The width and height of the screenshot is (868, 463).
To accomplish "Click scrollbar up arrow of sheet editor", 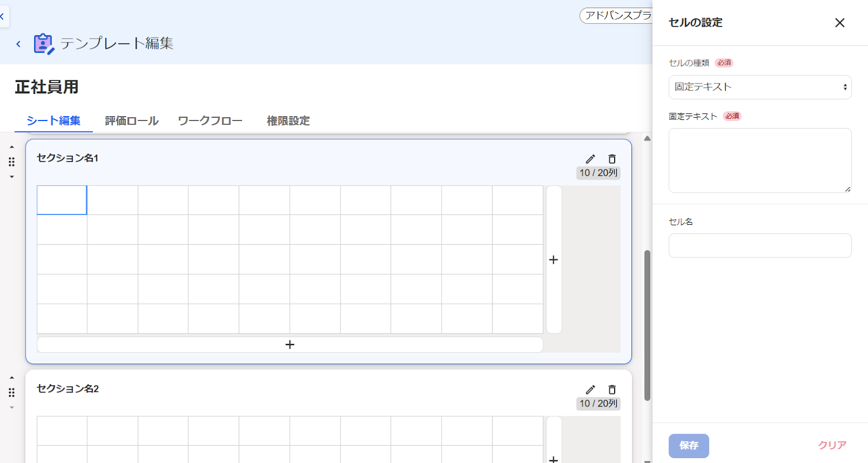I will [x=647, y=138].
